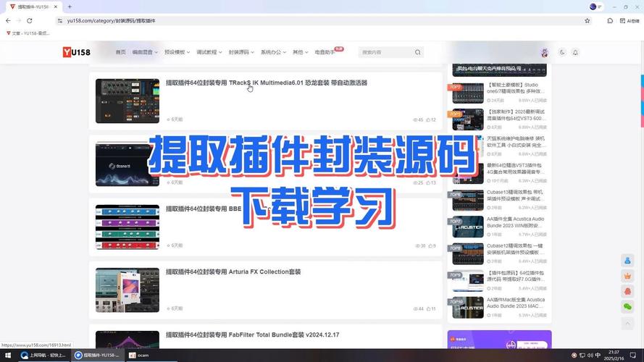Image resolution: width=644 pixels, height=362 pixels.
Task: Click the like icon on TRackS article
Action: pos(428,120)
